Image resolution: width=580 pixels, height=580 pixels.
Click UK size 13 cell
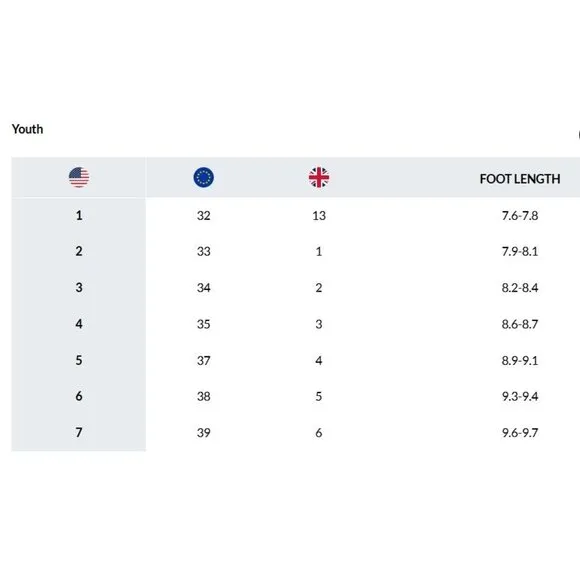[x=319, y=216]
